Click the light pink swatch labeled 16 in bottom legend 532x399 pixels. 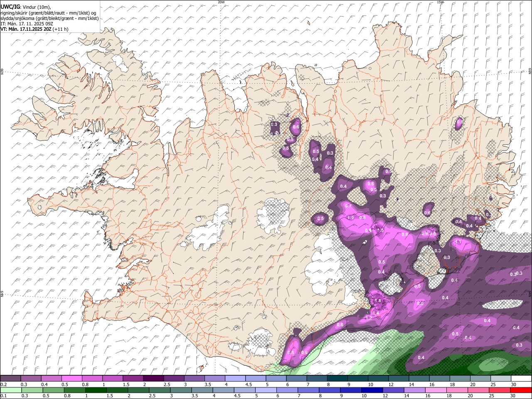click(436, 390)
